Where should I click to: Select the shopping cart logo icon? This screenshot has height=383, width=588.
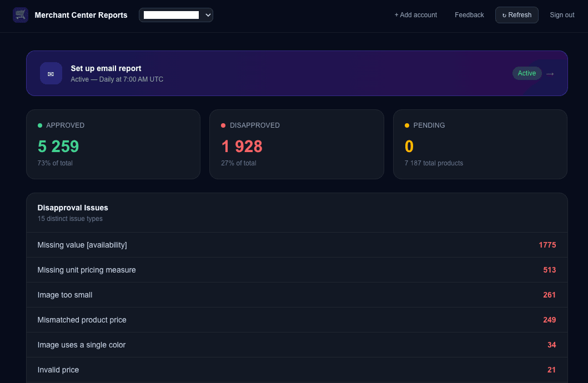20,15
